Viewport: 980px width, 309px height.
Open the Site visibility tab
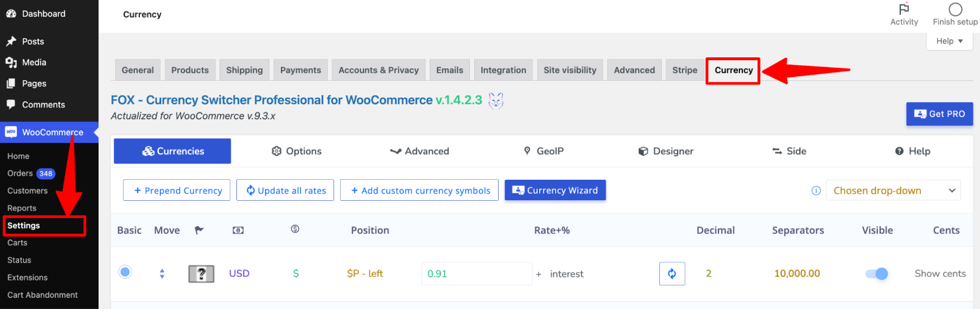[x=570, y=70]
